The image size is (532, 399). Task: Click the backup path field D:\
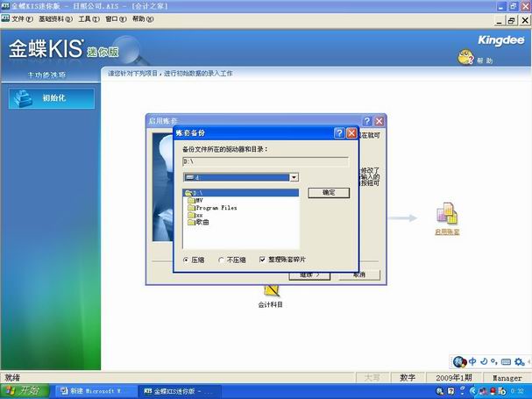[x=266, y=161]
